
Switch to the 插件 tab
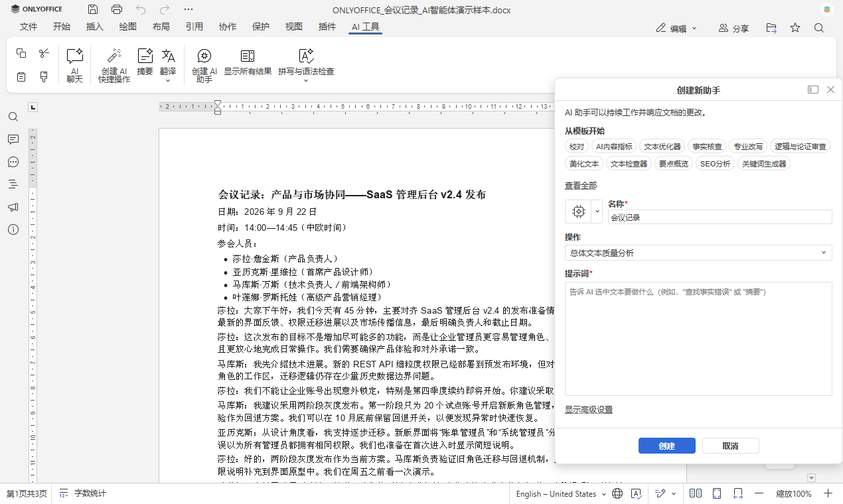[327, 27]
